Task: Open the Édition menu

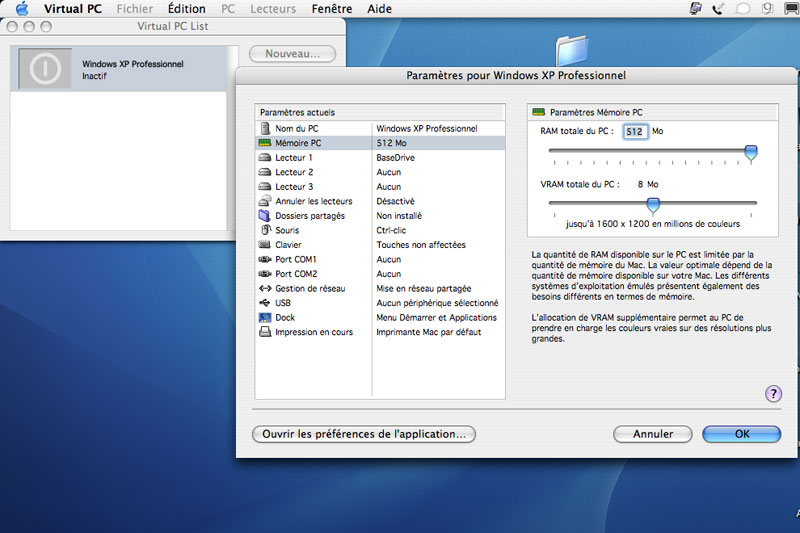Action: (x=187, y=9)
